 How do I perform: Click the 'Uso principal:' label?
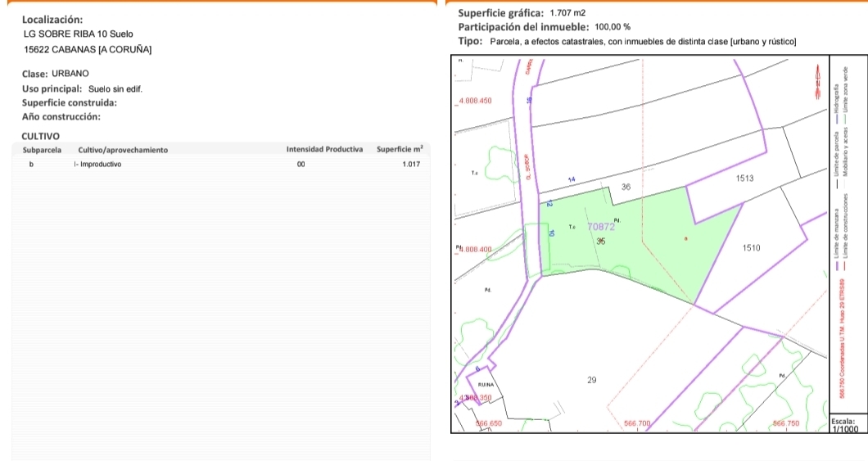52,88
